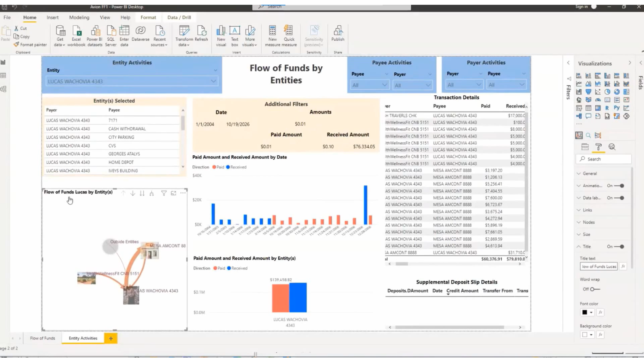Switch to the Insert ribbon tab
The height and width of the screenshot is (362, 644).
click(52, 17)
